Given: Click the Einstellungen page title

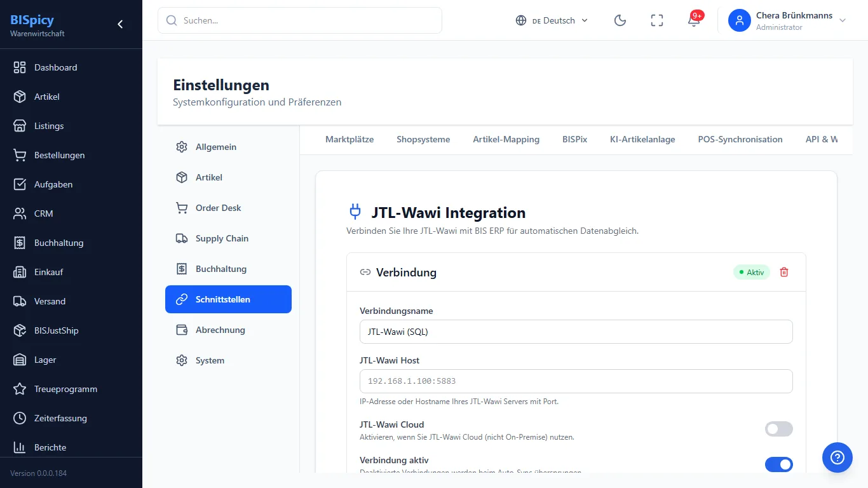Looking at the screenshot, I should pos(221,85).
